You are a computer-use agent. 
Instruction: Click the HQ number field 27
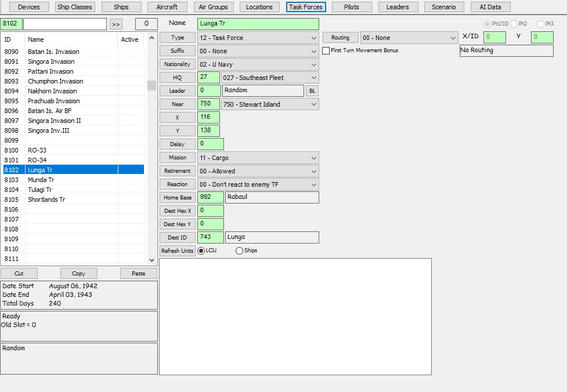coord(209,77)
